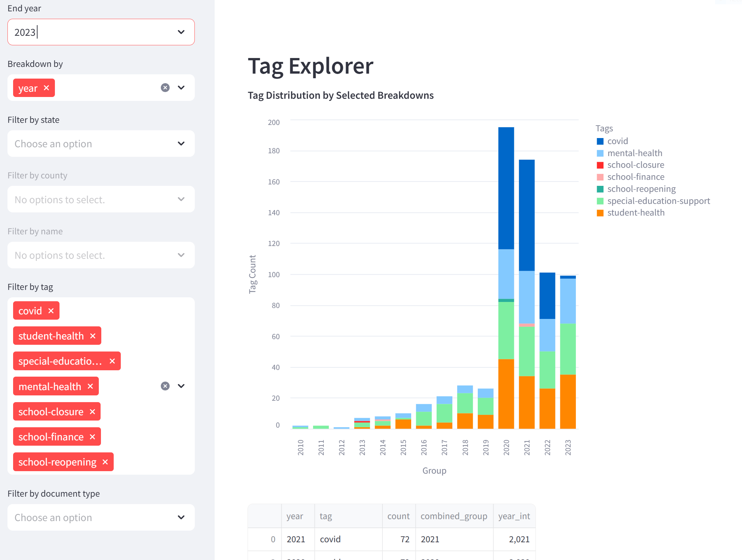
Task: Sort table by tag column header
Action: tap(326, 516)
